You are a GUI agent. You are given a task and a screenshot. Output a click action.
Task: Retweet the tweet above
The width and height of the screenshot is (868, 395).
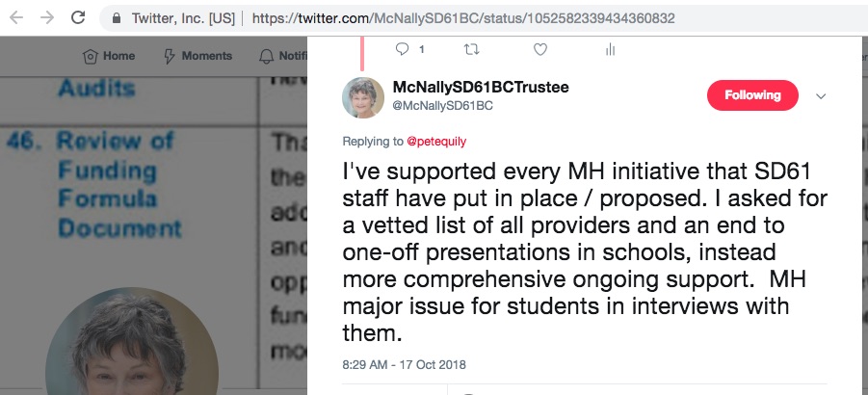click(x=471, y=48)
